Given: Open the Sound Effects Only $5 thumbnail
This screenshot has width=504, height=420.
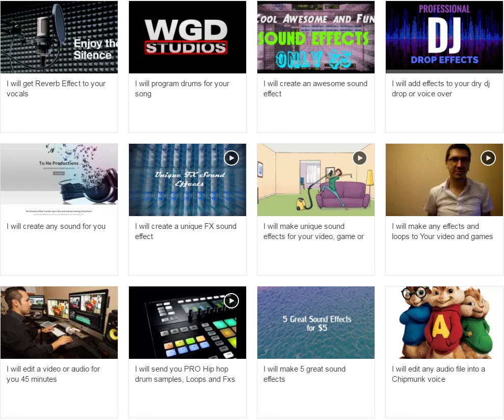Looking at the screenshot, I should click(x=315, y=37).
